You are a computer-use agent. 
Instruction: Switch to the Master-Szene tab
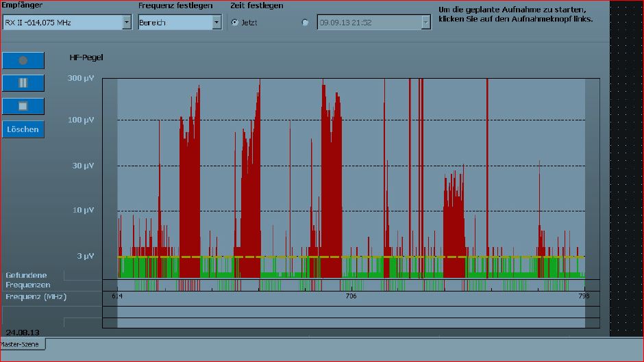point(21,344)
